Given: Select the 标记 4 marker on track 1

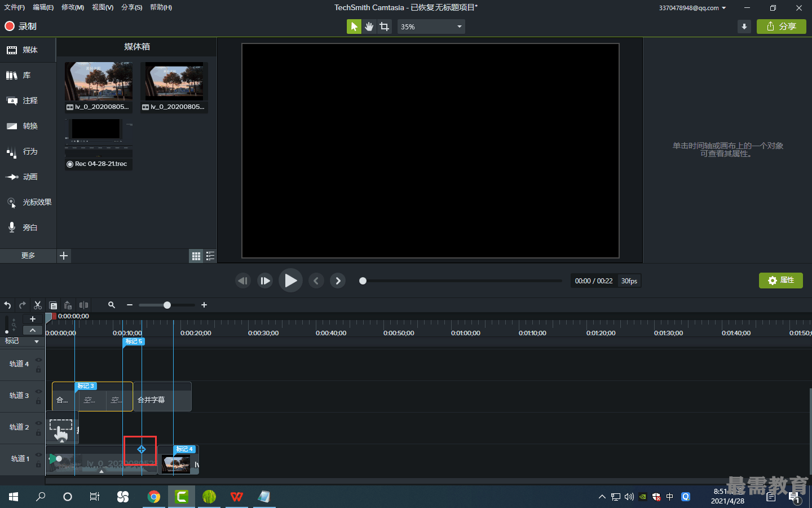Looking at the screenshot, I should (185, 449).
